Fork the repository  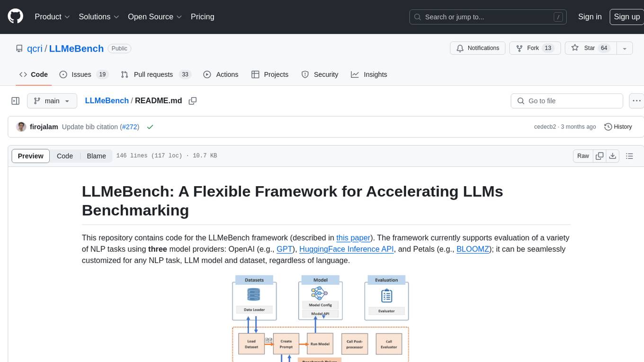pos(535,48)
